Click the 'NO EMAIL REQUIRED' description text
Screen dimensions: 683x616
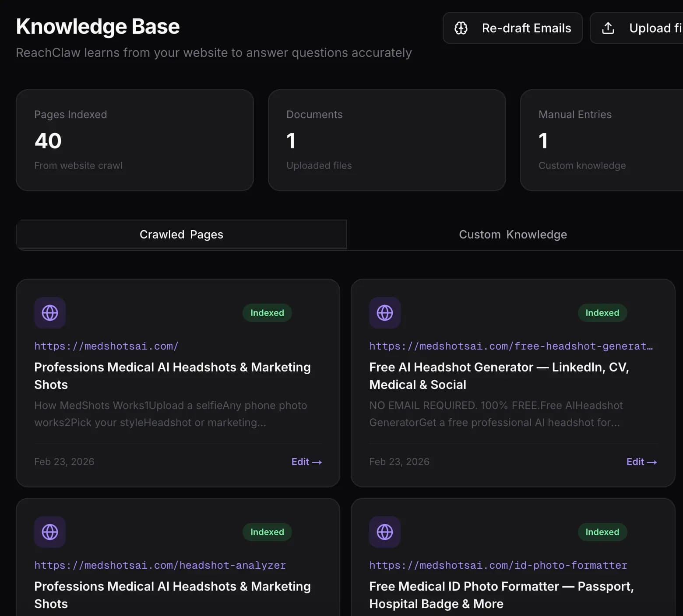point(496,414)
